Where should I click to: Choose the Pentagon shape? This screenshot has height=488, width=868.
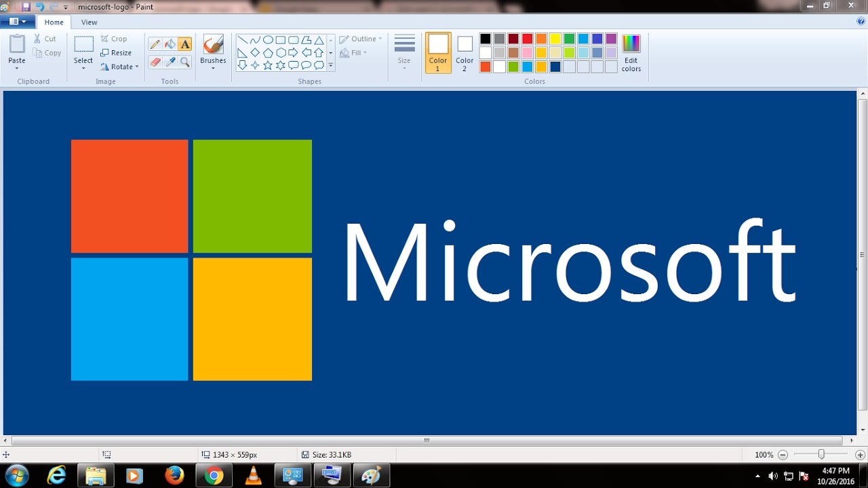tap(268, 52)
